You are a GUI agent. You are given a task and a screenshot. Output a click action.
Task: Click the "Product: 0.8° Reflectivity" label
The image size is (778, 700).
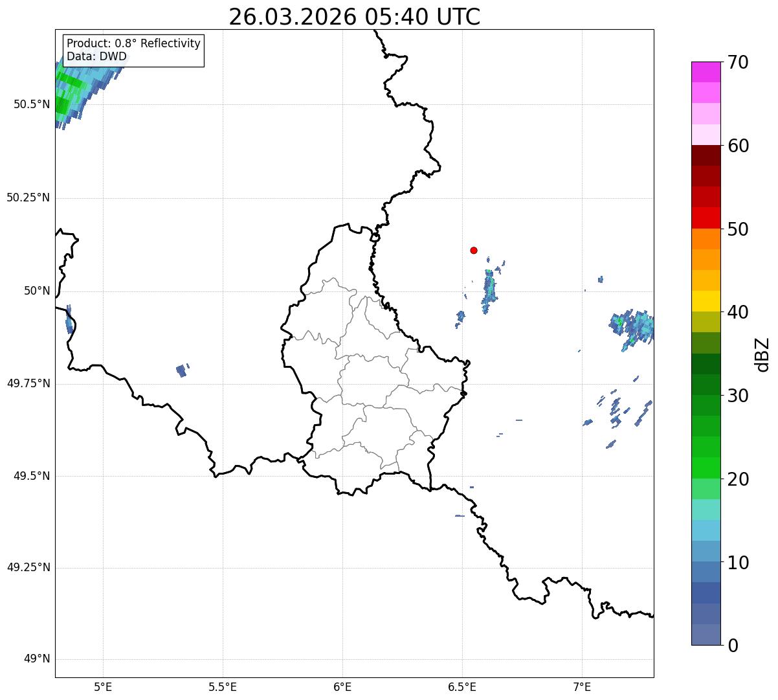click(x=134, y=43)
